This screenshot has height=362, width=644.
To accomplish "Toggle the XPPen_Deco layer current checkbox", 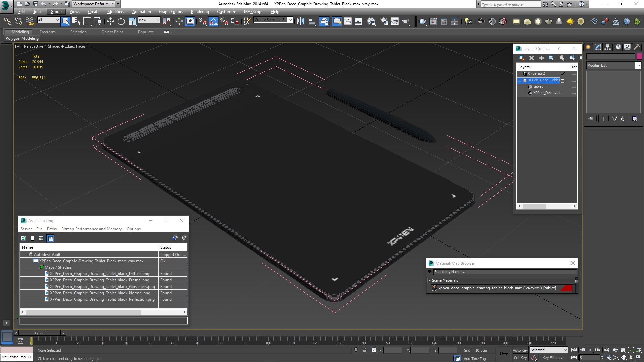I will [563, 81].
